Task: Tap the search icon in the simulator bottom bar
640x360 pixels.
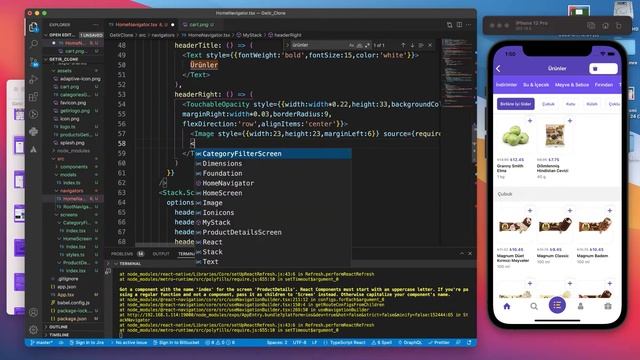Action: point(534,306)
